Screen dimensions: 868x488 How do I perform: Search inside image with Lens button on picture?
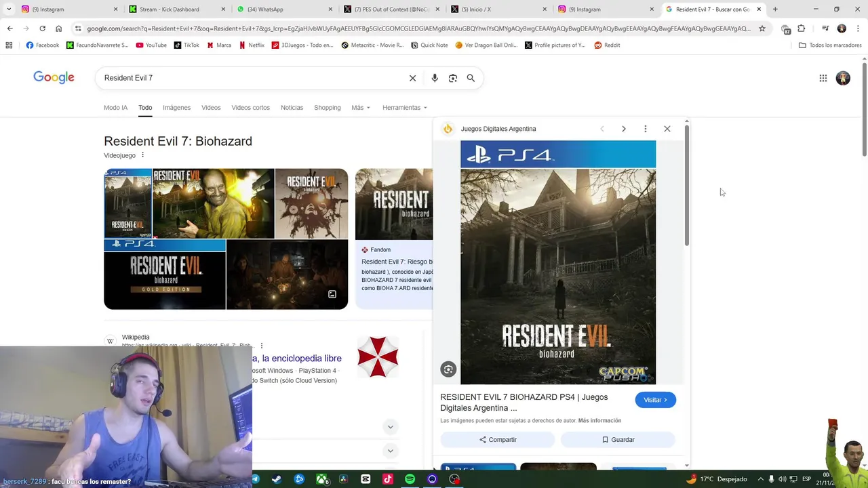448,369
